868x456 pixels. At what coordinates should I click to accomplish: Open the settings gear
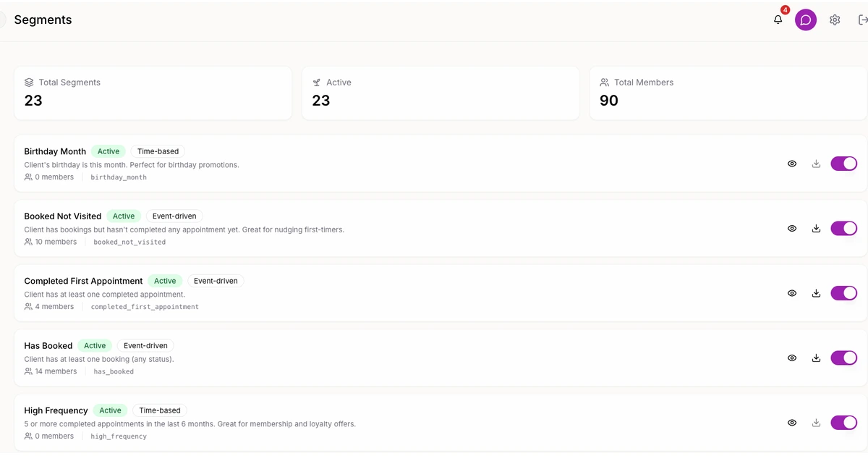(835, 20)
